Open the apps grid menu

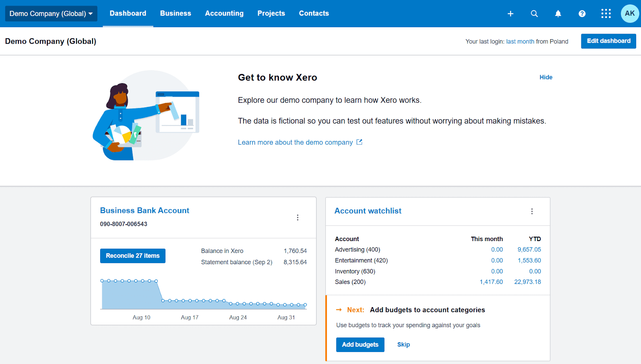pyautogui.click(x=606, y=14)
